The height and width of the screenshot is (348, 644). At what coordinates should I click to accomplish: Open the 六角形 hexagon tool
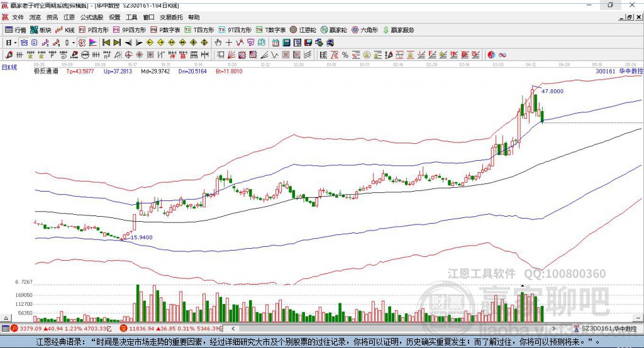coord(365,30)
